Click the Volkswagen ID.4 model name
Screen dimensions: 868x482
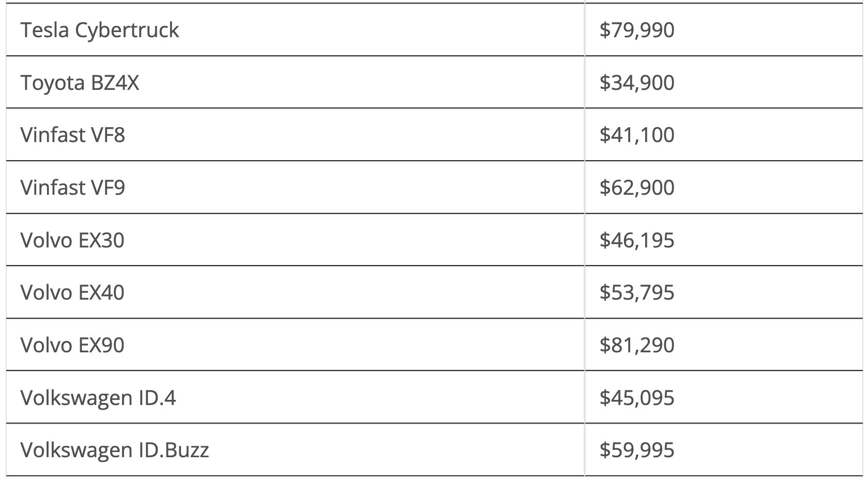(x=98, y=398)
